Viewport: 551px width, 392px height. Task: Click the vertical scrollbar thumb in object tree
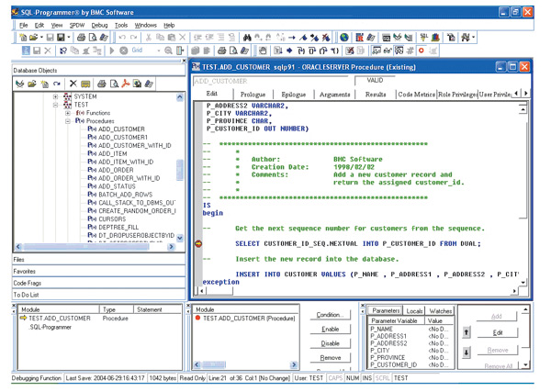(x=180, y=170)
